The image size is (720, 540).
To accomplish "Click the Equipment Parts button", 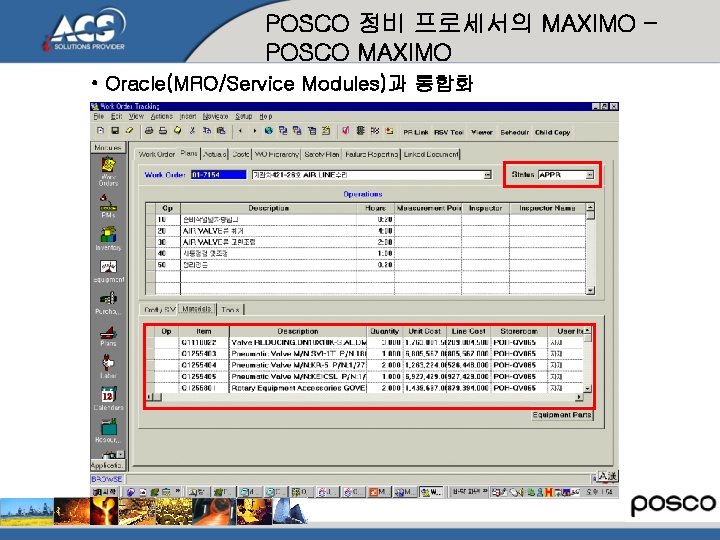I will (562, 415).
